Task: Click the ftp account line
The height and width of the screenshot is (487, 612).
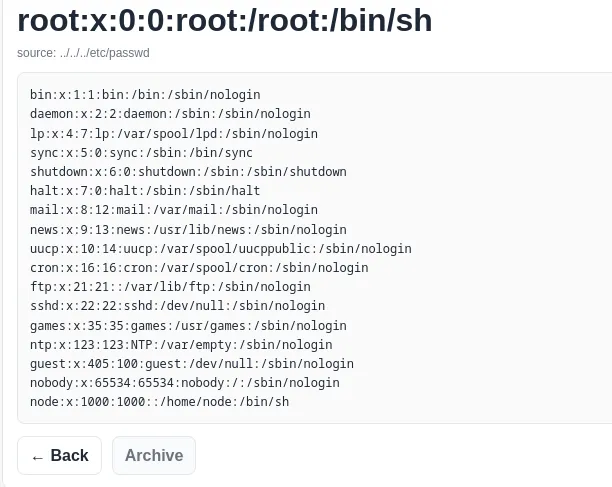Action: pos(170,287)
